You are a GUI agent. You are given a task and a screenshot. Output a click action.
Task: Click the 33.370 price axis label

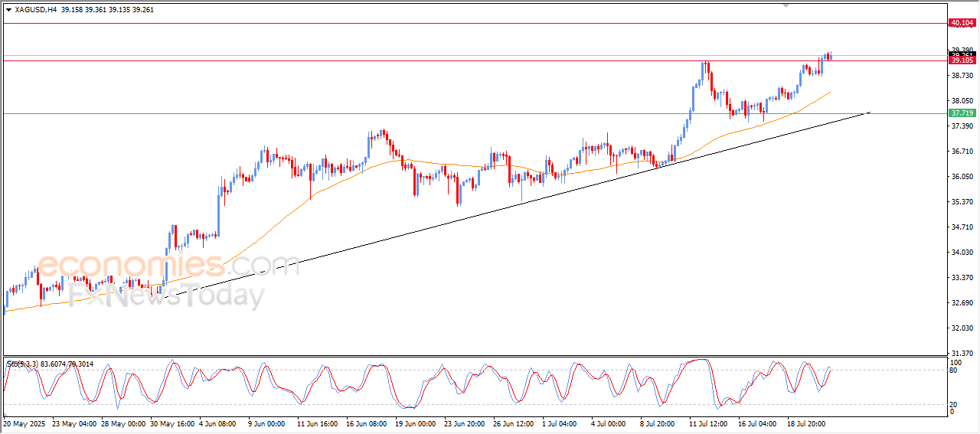point(961,277)
